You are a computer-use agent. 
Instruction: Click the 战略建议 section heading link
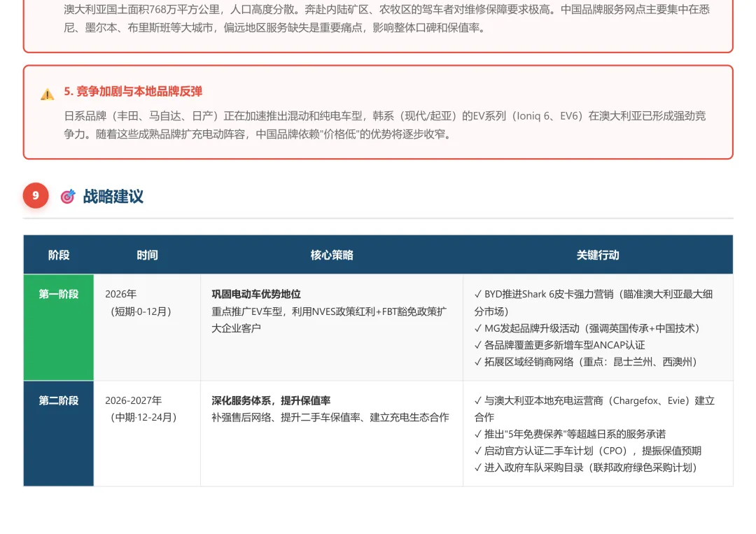114,197
